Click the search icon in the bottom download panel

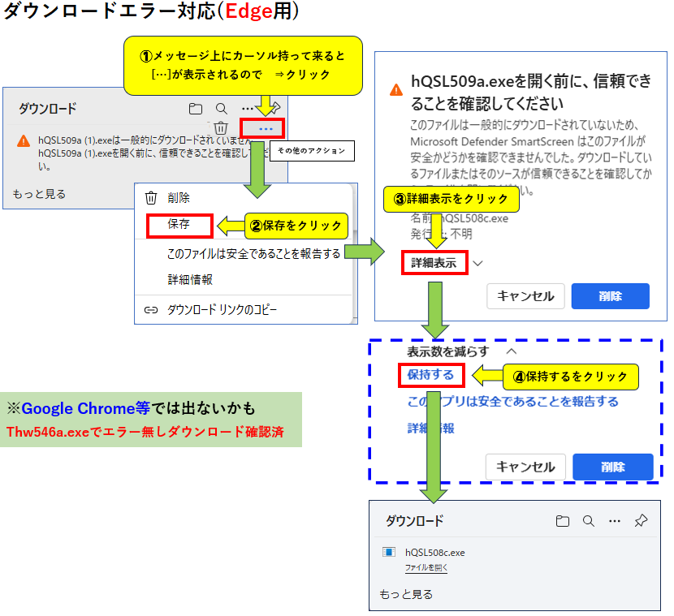click(221, 108)
